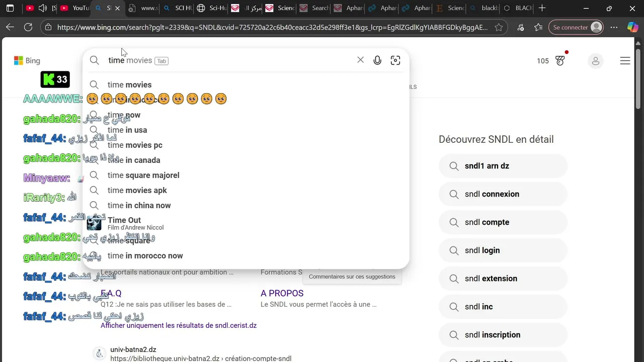
Task: Search related 'sndl1 arn dz'
Action: tap(503, 166)
